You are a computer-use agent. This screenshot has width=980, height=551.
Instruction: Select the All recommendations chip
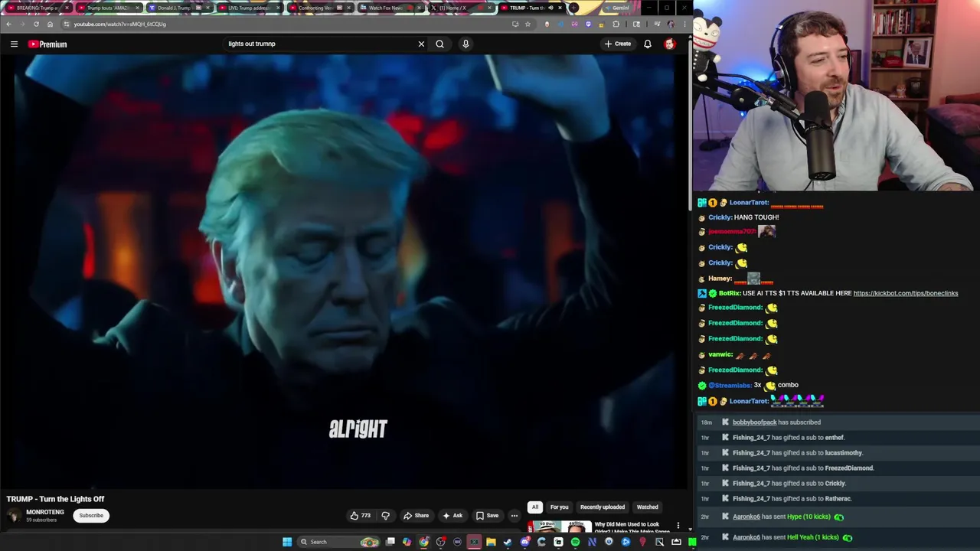pyautogui.click(x=535, y=507)
